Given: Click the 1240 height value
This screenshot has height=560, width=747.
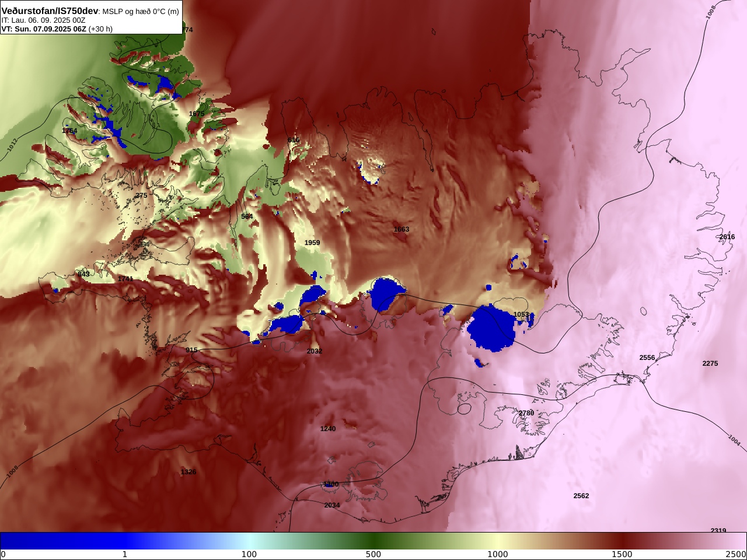Looking at the screenshot, I should [x=328, y=429].
